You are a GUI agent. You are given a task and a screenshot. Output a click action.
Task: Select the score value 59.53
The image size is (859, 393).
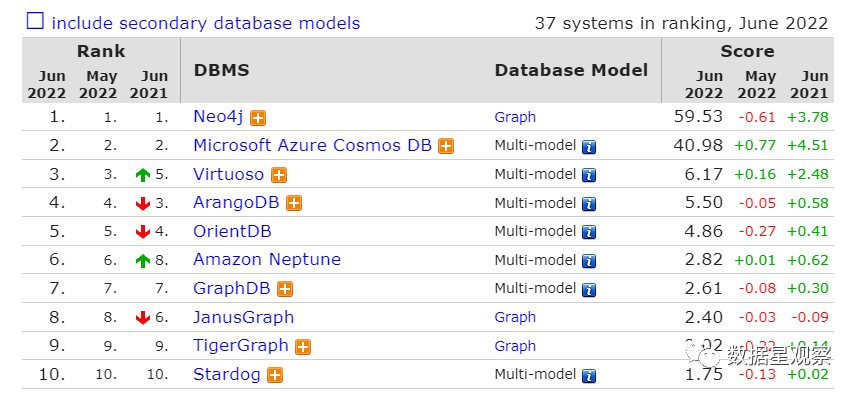(x=698, y=116)
